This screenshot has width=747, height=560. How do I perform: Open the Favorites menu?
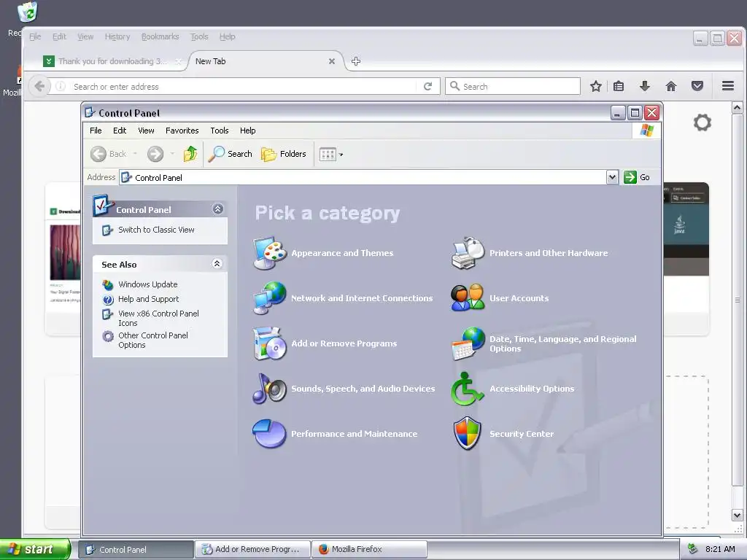coord(182,131)
